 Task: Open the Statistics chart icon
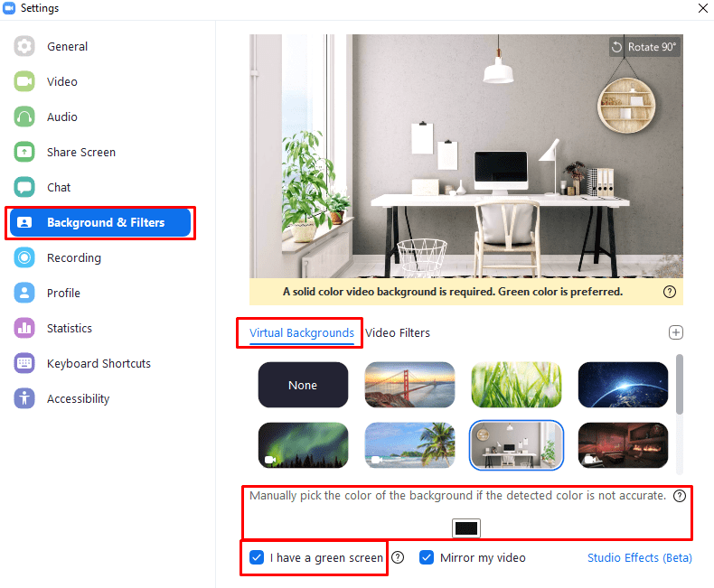point(24,328)
